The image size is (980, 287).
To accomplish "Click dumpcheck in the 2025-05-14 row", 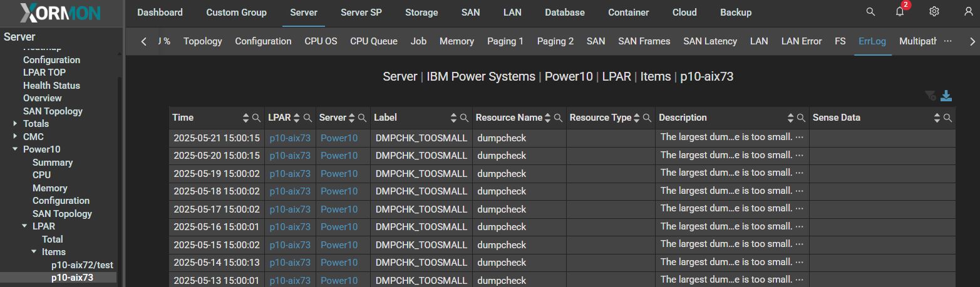I will pyautogui.click(x=502, y=262).
